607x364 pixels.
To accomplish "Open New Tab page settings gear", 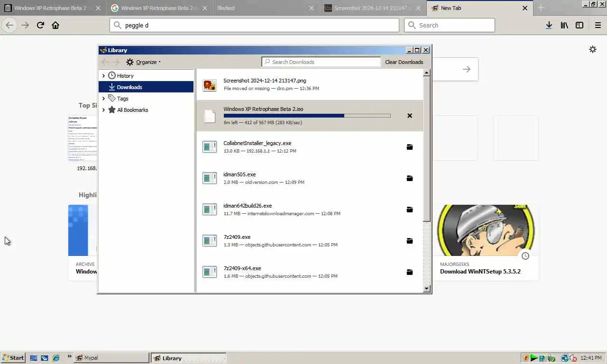I will point(593,49).
